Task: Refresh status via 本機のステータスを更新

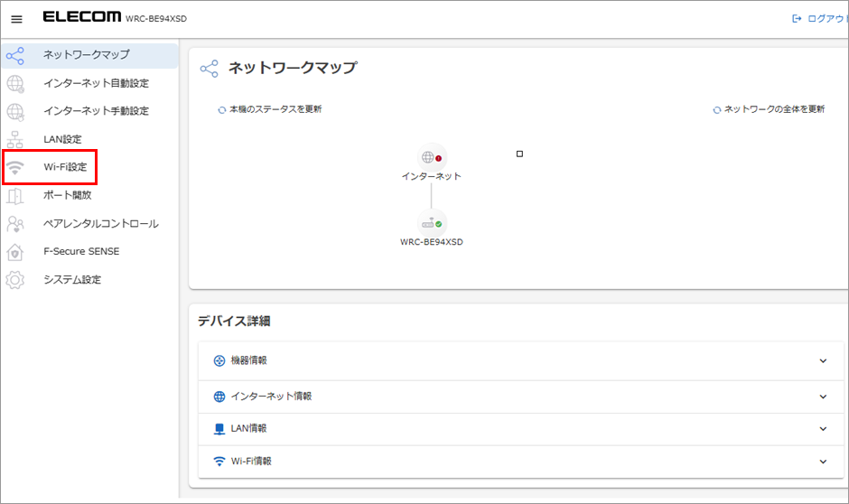Action: (269, 109)
